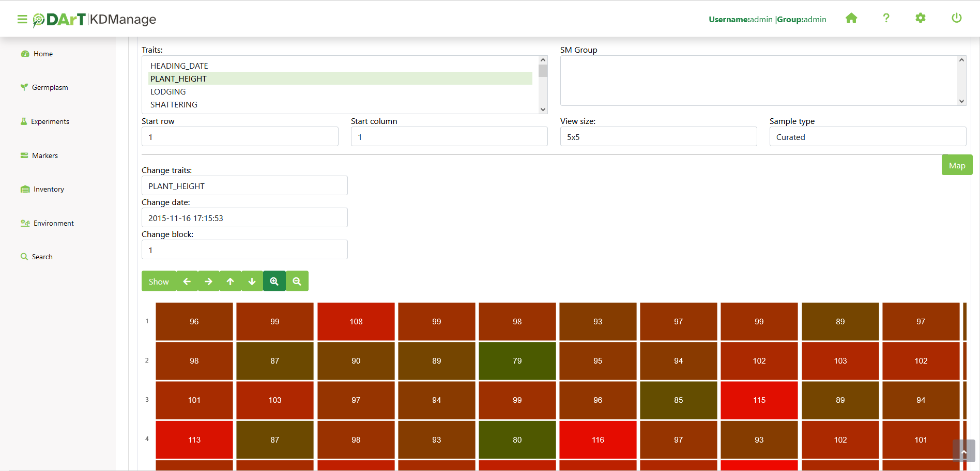Select the bright red cell showing 115

pos(759,400)
